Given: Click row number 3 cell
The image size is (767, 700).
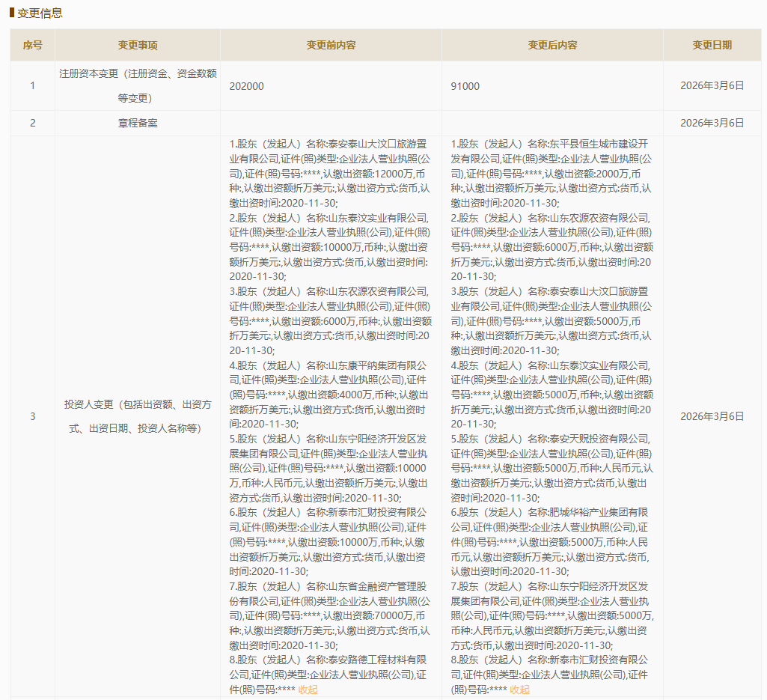Looking at the screenshot, I should tap(32, 416).
